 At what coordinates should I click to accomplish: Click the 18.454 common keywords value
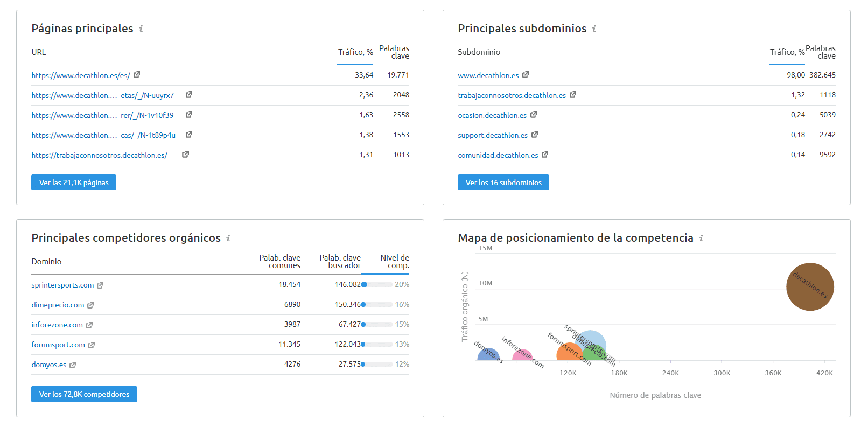(x=289, y=284)
